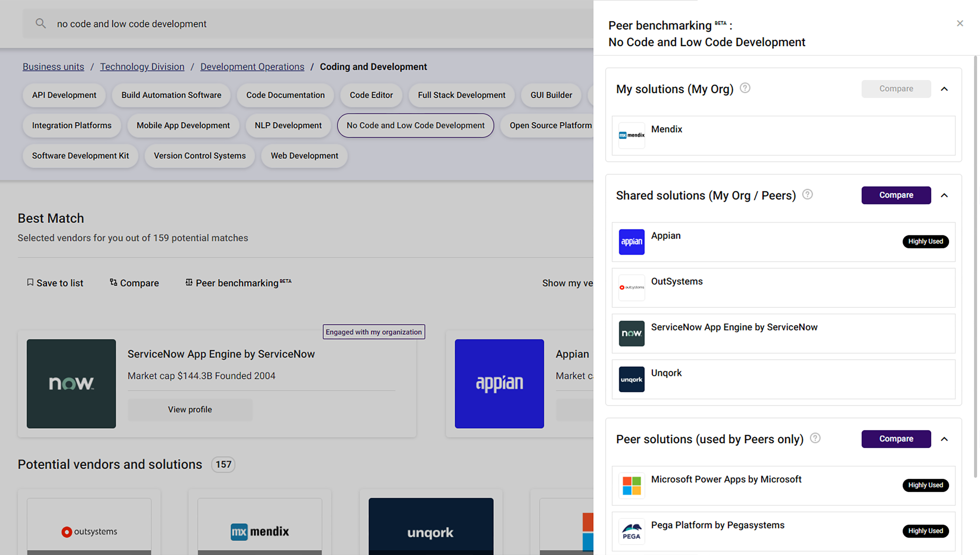The height and width of the screenshot is (555, 980).
Task: Click ServiceNow App Engine title in Best Match
Action: (221, 354)
